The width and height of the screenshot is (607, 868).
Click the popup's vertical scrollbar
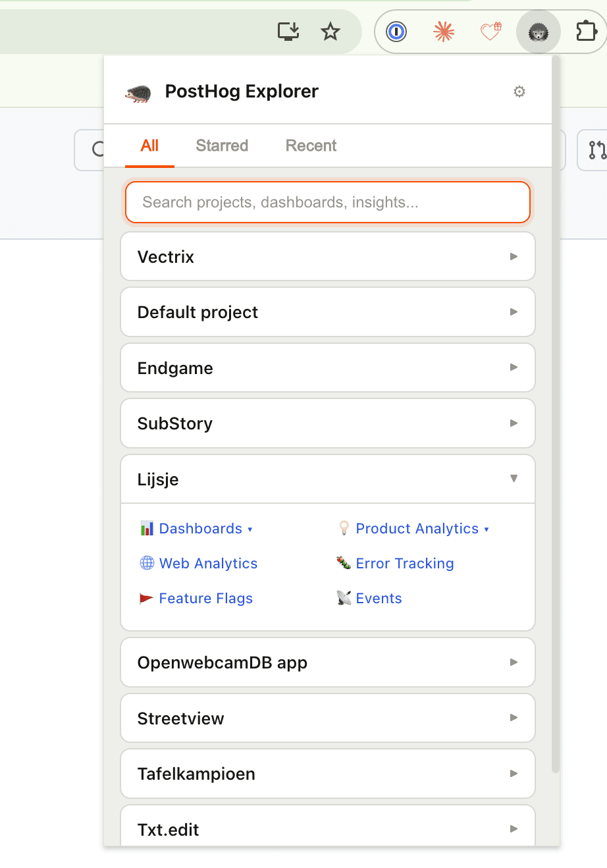(556, 415)
